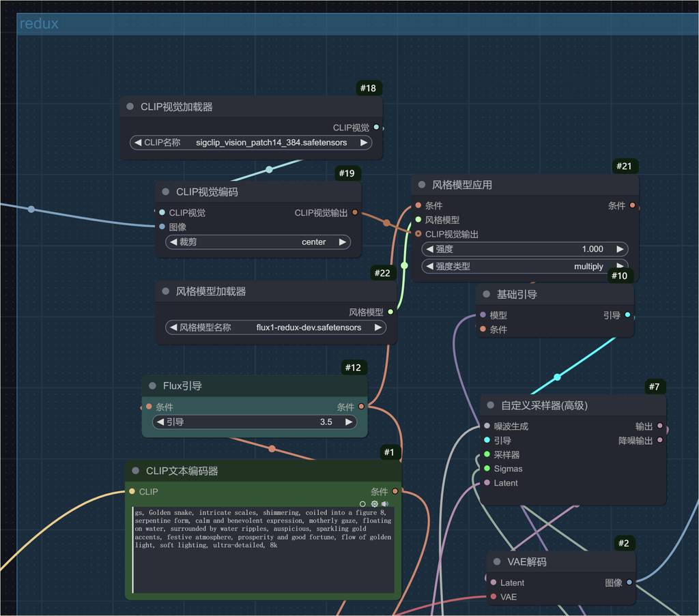699x616 pixels.
Task: Collapse the CLIP视觉加载器 node via its title dot
Action: click(x=130, y=107)
